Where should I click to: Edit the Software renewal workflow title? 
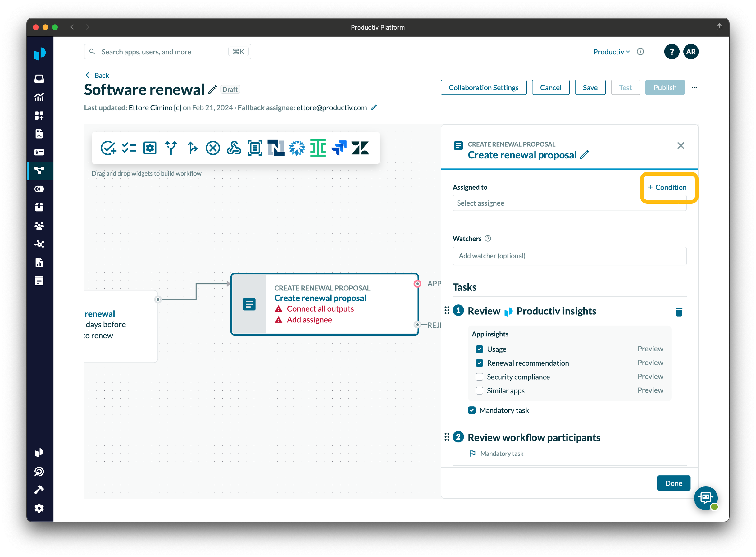[x=213, y=89]
